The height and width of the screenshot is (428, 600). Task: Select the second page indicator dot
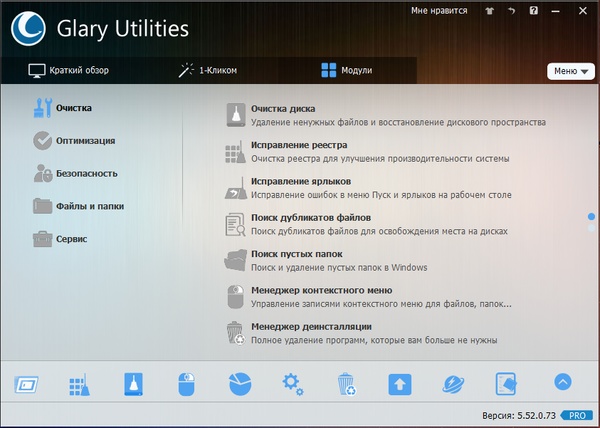point(591,228)
